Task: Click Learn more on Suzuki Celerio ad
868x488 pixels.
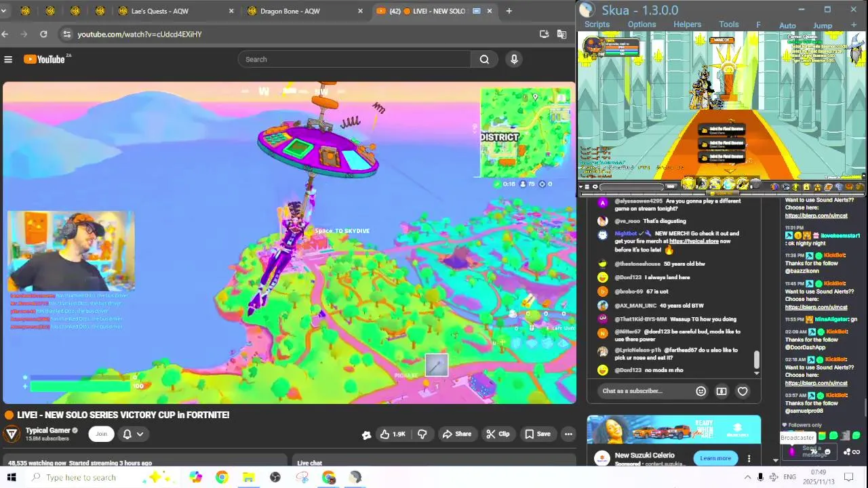Action: click(x=715, y=458)
